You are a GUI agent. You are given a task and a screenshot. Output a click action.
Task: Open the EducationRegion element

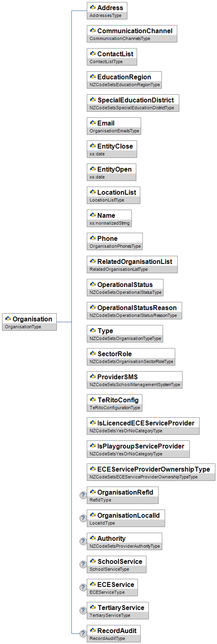(x=124, y=80)
